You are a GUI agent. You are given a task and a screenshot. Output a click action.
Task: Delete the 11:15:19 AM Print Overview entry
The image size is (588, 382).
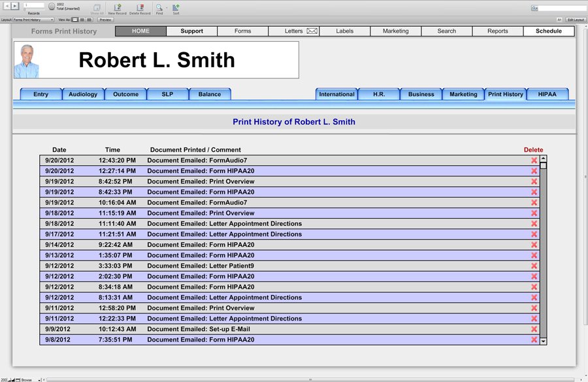534,213
